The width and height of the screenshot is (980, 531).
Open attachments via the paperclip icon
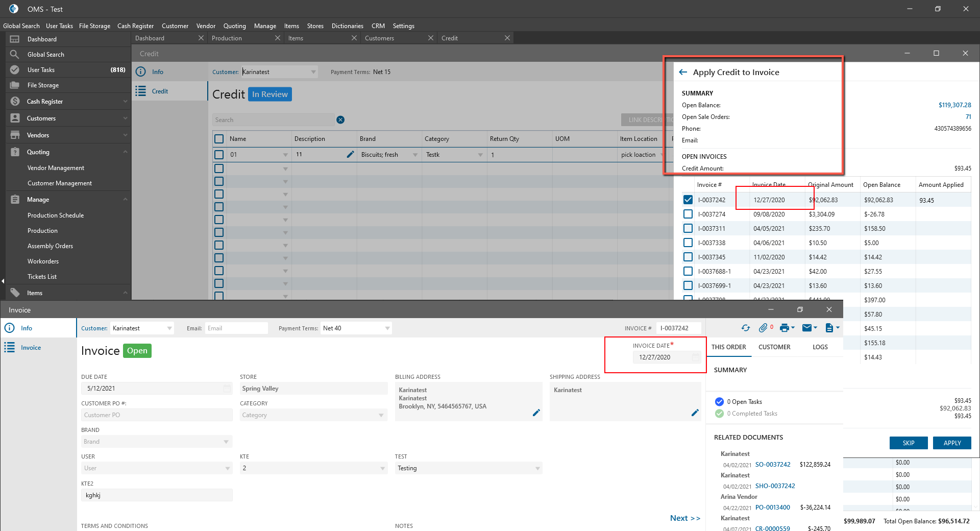pyautogui.click(x=763, y=328)
